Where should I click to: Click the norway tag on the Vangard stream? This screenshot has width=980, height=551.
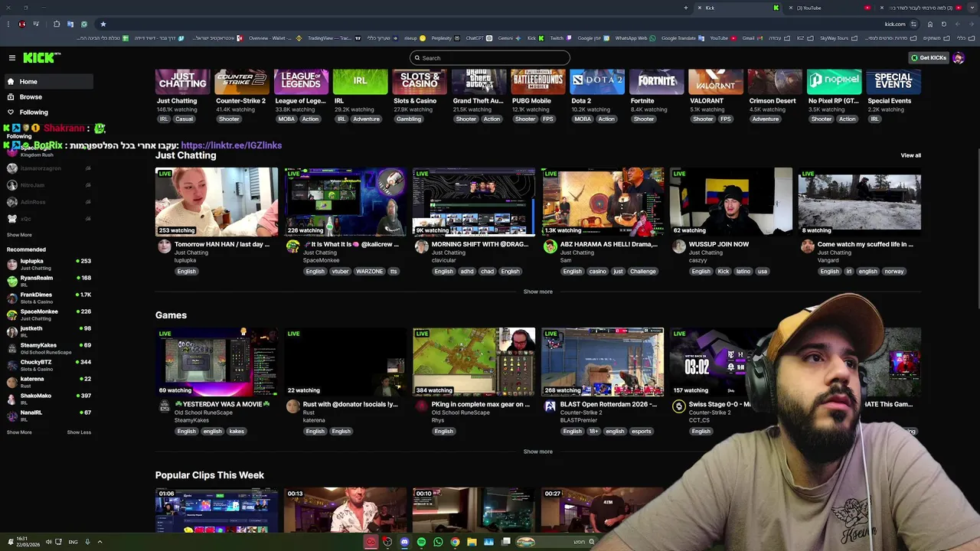point(893,271)
